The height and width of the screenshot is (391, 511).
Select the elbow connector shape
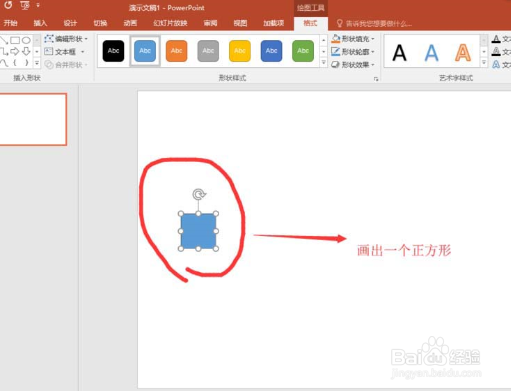4,52
